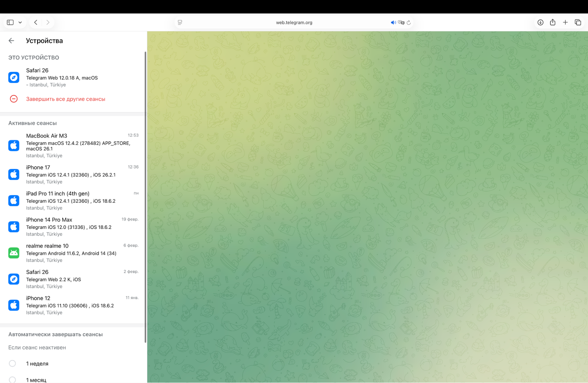Click the devices panel scrollbar
The image size is (588, 383).
pos(145,197)
